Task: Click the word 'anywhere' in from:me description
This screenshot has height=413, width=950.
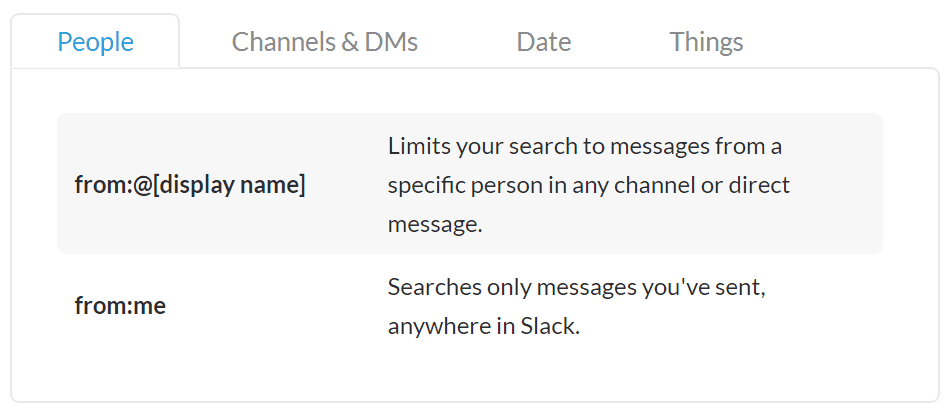Action: coord(440,327)
